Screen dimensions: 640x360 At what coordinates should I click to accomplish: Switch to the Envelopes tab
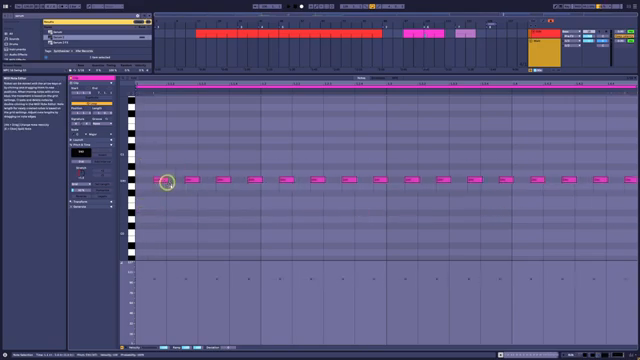pos(378,78)
